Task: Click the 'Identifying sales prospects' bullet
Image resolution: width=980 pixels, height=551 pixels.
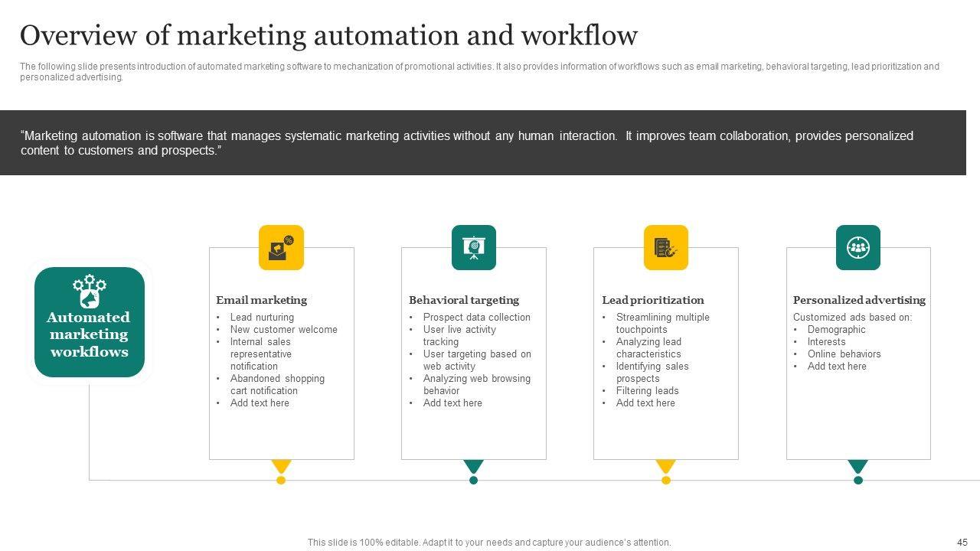Action: 652,373
